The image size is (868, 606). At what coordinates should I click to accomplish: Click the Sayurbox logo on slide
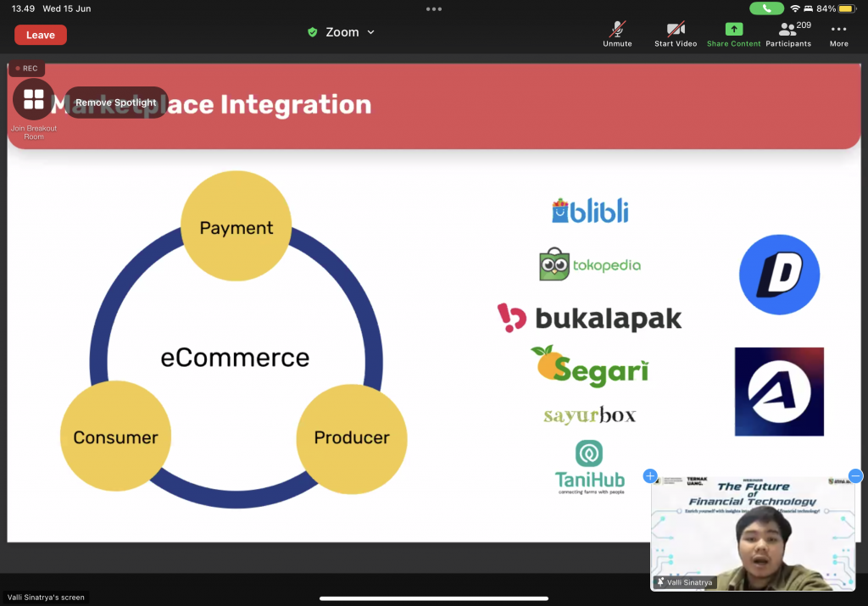(x=590, y=414)
